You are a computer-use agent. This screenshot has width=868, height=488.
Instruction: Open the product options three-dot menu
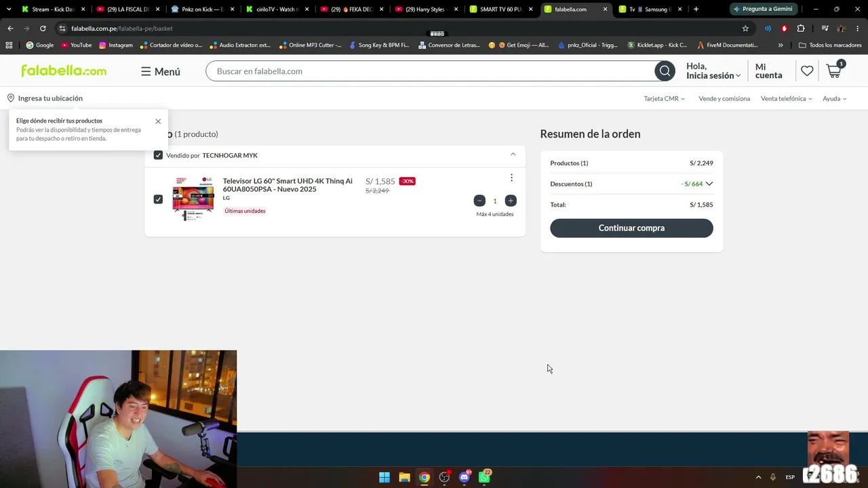click(x=511, y=178)
